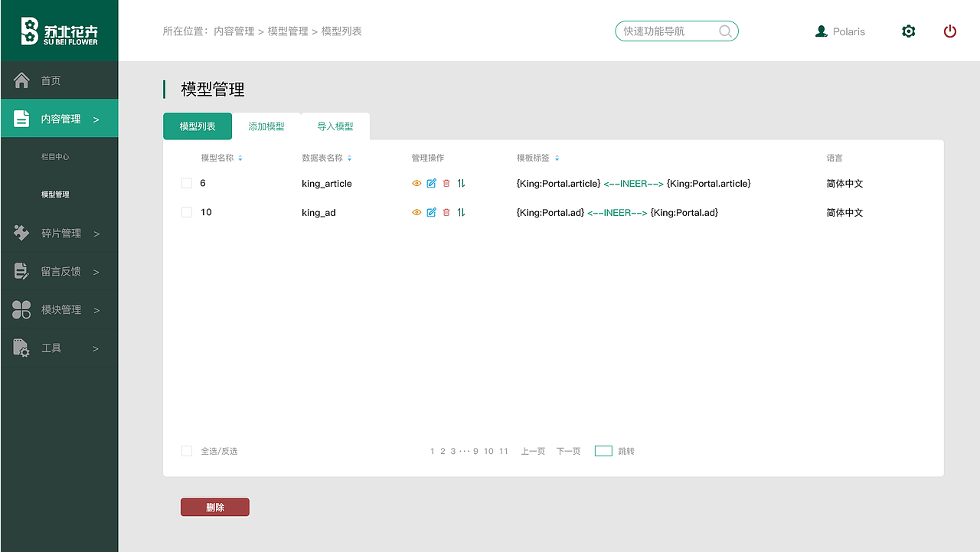The height and width of the screenshot is (552, 980).
Task: Check the checkbox for model 10 row
Action: (187, 212)
